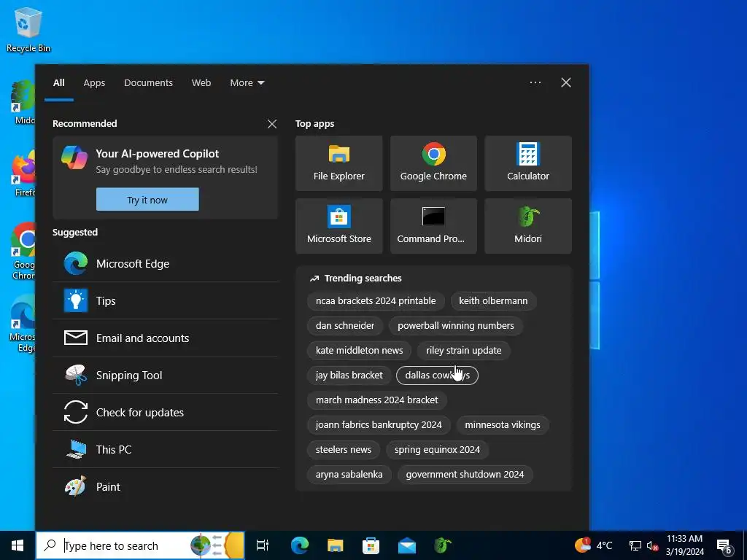Click the taskbar clock showing 11:33 AM
The width and height of the screenshot is (747, 560).
(x=684, y=545)
